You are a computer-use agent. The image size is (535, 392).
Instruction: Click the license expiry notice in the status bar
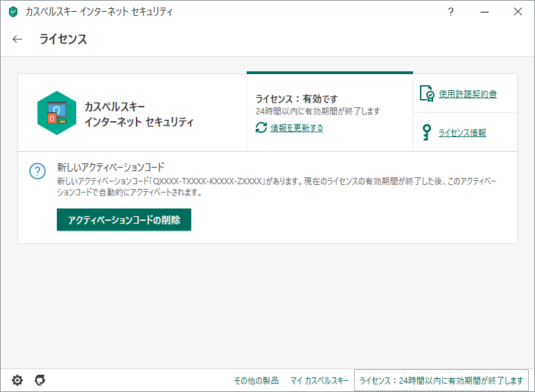(x=441, y=380)
